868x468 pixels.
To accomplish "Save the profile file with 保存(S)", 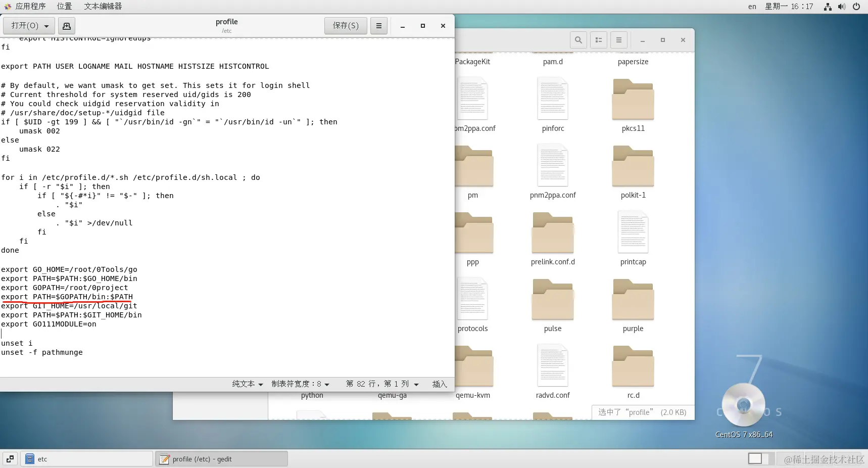I will 346,26.
